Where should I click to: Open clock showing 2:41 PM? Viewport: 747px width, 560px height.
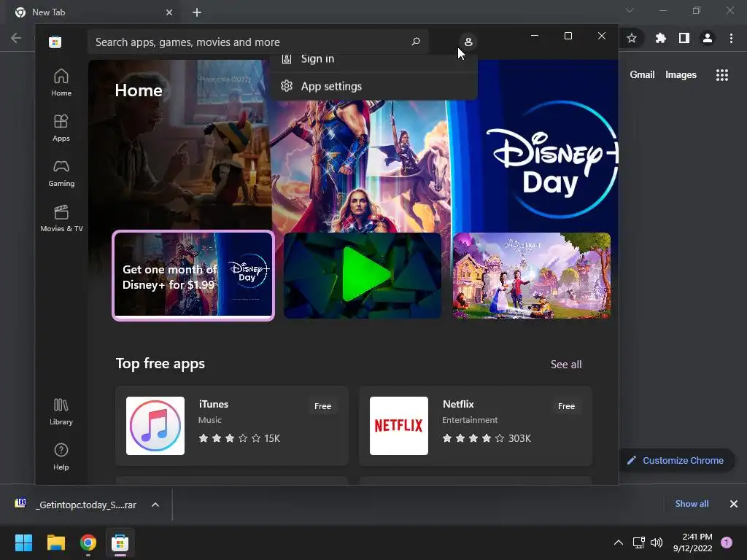coord(692,542)
